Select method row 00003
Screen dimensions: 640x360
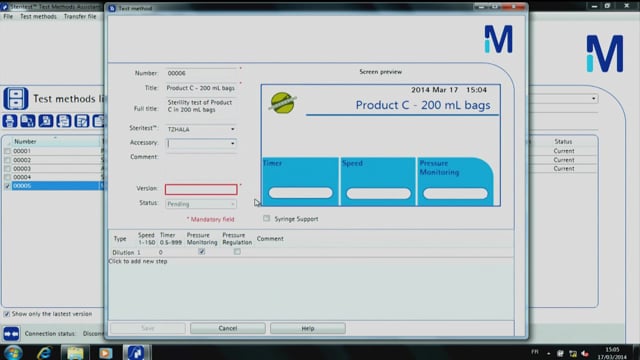53,169
